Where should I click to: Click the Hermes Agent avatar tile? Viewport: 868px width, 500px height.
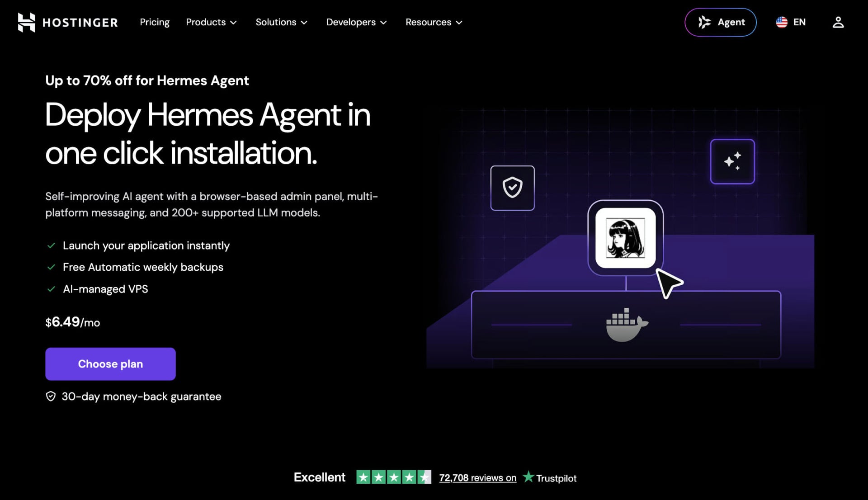[625, 238]
